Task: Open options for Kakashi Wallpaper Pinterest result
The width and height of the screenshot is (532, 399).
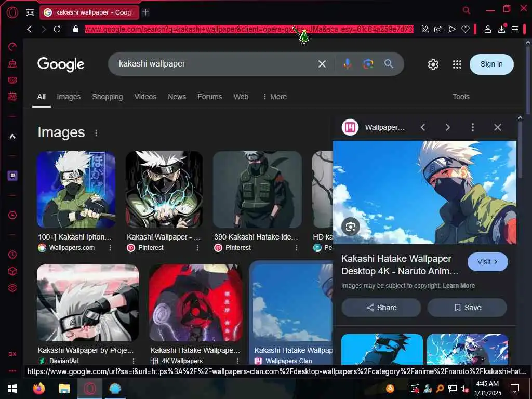Action: coord(197,248)
